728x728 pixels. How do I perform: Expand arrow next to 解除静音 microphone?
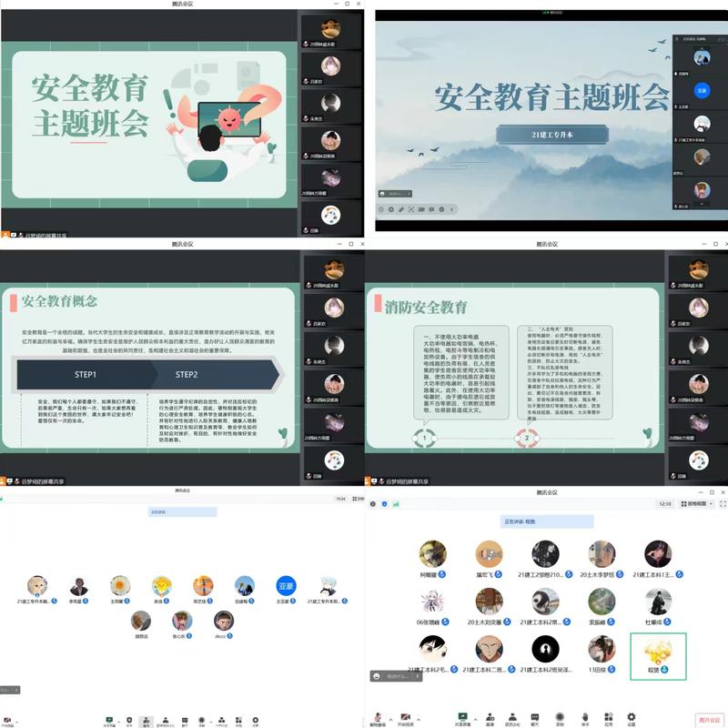pos(389,717)
